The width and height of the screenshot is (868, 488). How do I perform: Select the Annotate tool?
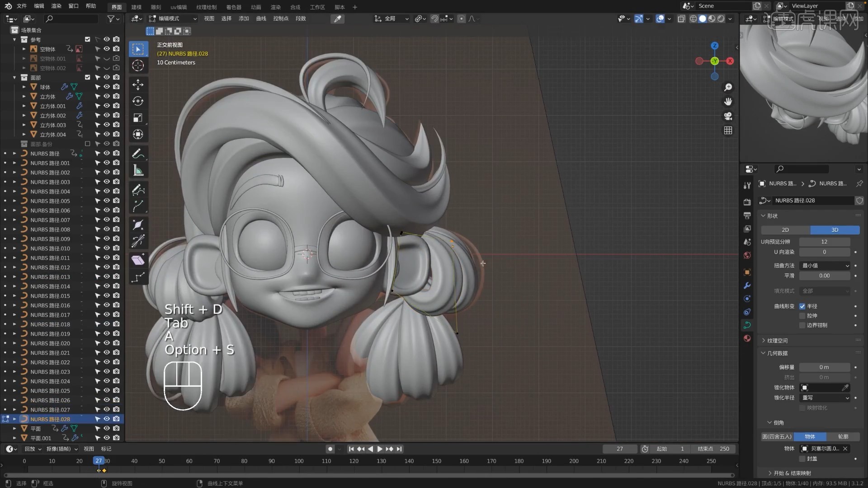pyautogui.click(x=138, y=153)
